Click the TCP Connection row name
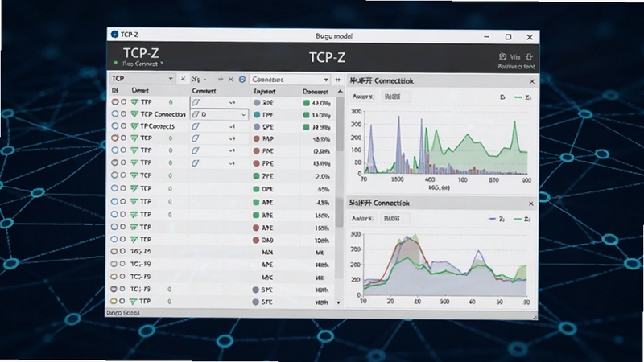 tap(163, 114)
